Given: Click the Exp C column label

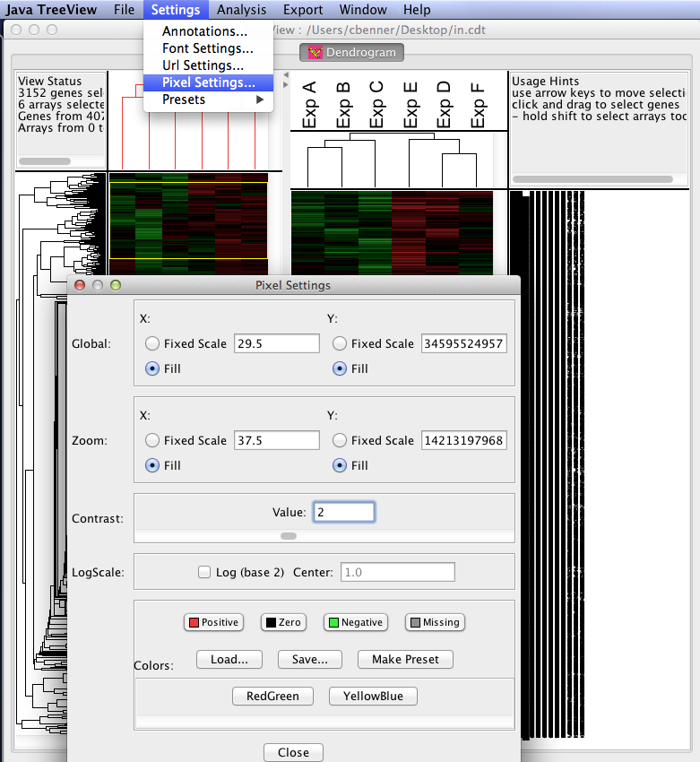Looking at the screenshot, I should (x=376, y=105).
